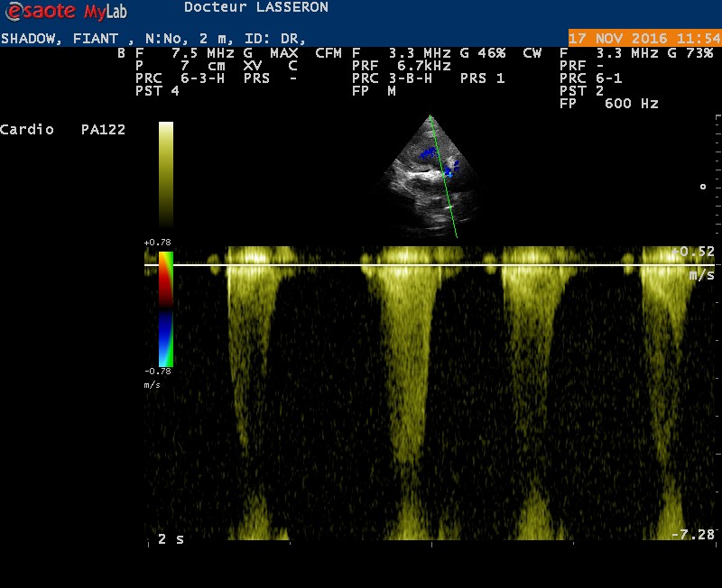Click the CFM PRS 1 setting
Image resolution: width=722 pixels, height=588 pixels.
pyautogui.click(x=483, y=78)
